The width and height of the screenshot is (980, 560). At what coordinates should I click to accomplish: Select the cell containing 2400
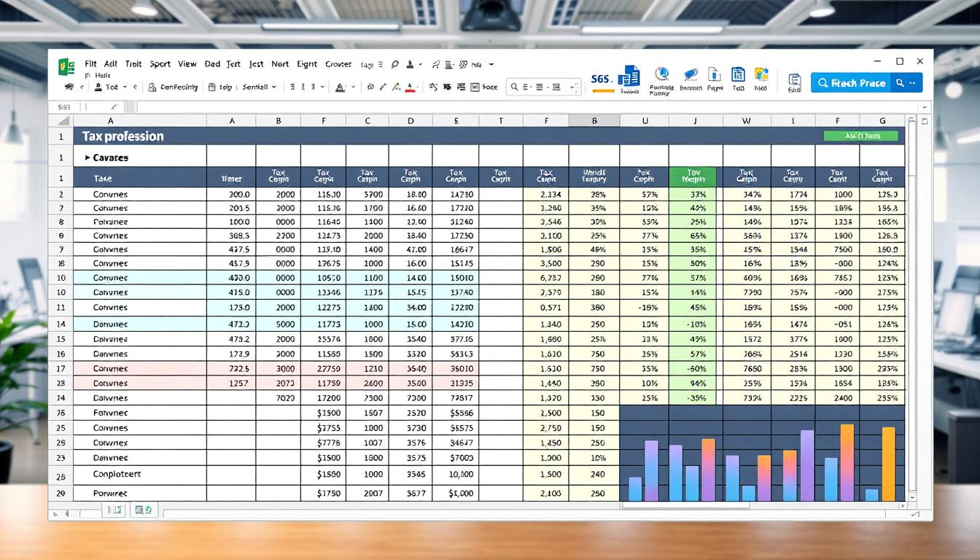coord(838,398)
